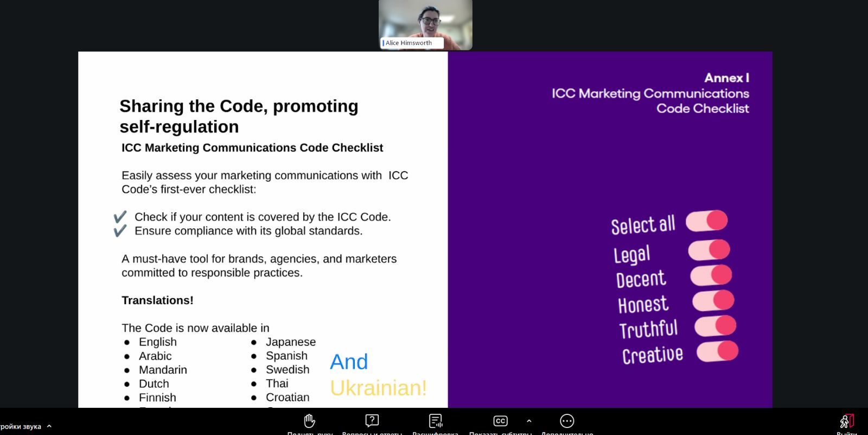Switch off the 'Creative' toggle
868x435 pixels.
[717, 351]
